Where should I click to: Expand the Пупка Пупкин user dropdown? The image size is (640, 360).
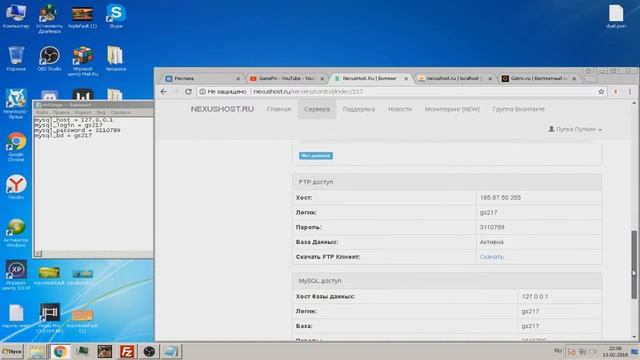click(575, 129)
